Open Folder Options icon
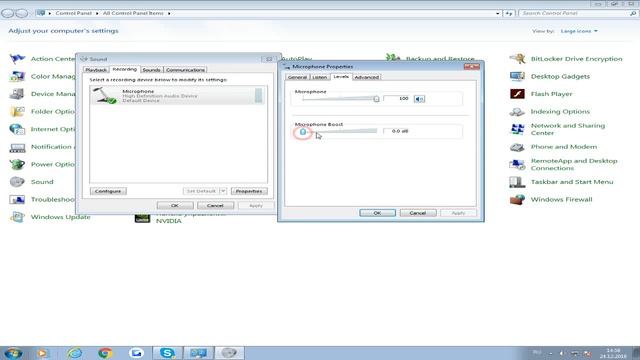640x360 pixels. coord(18,111)
